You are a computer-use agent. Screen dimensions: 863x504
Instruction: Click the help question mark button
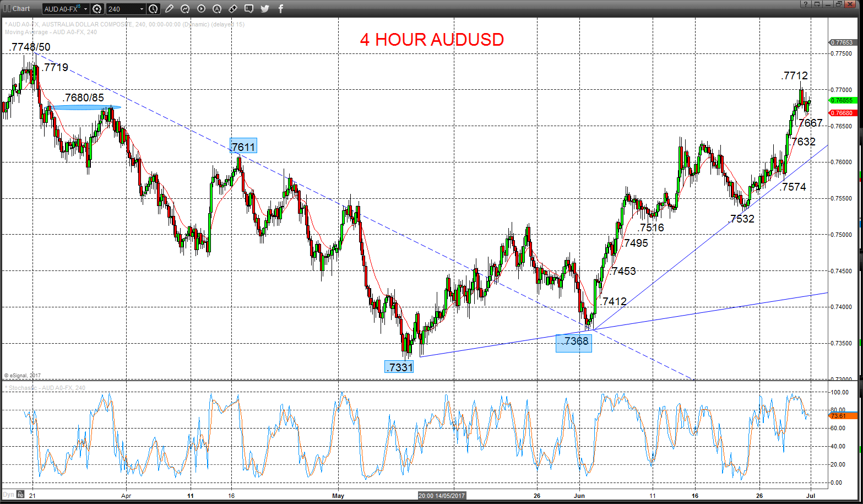(x=806, y=4)
